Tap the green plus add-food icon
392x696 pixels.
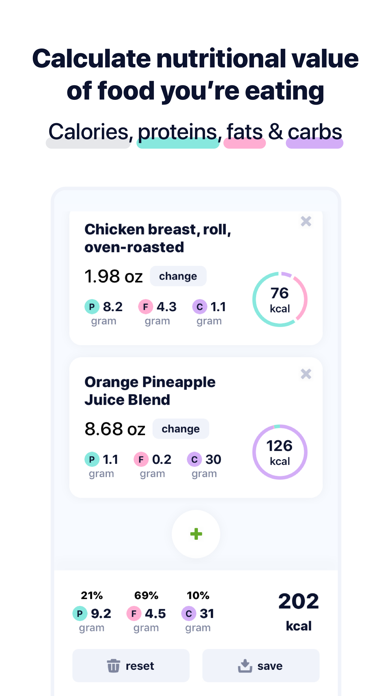[x=196, y=534]
